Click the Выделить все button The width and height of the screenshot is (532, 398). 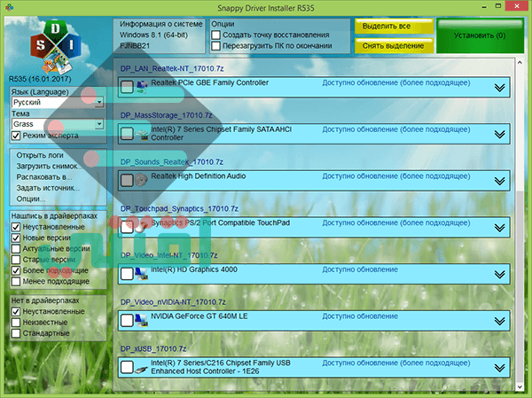(x=394, y=26)
